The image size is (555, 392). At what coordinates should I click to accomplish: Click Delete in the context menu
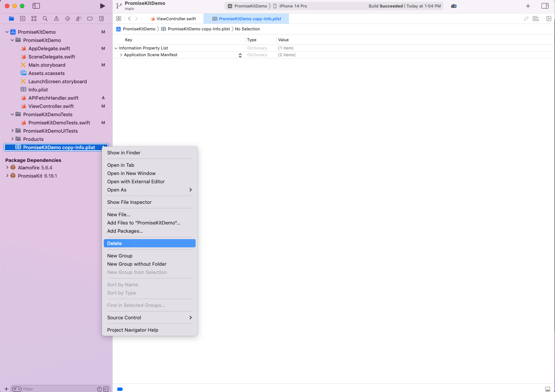click(x=150, y=243)
